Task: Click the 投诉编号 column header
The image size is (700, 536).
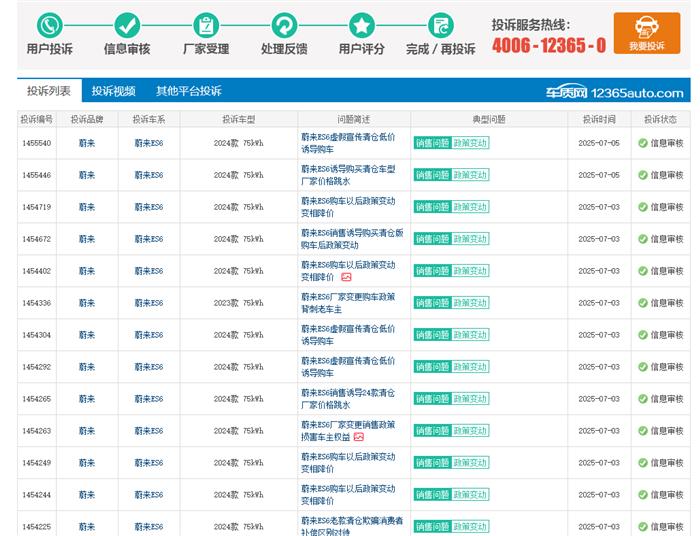Action: [37, 119]
